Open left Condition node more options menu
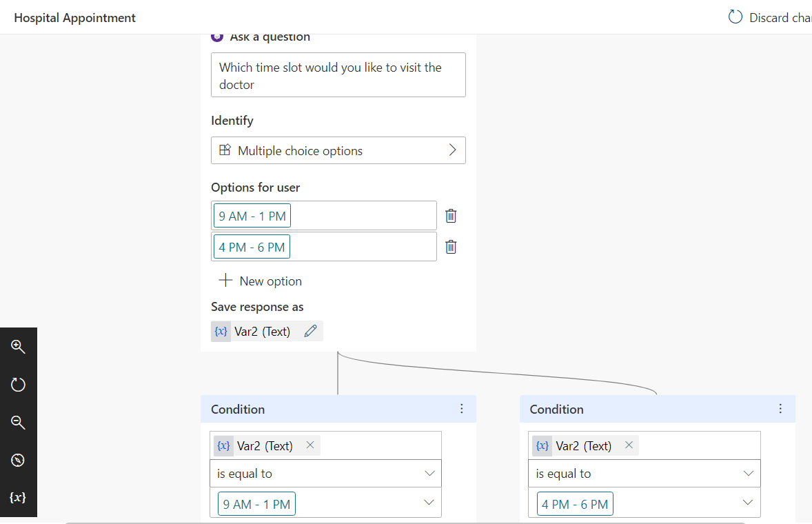The height and width of the screenshot is (524, 812). tap(461, 409)
